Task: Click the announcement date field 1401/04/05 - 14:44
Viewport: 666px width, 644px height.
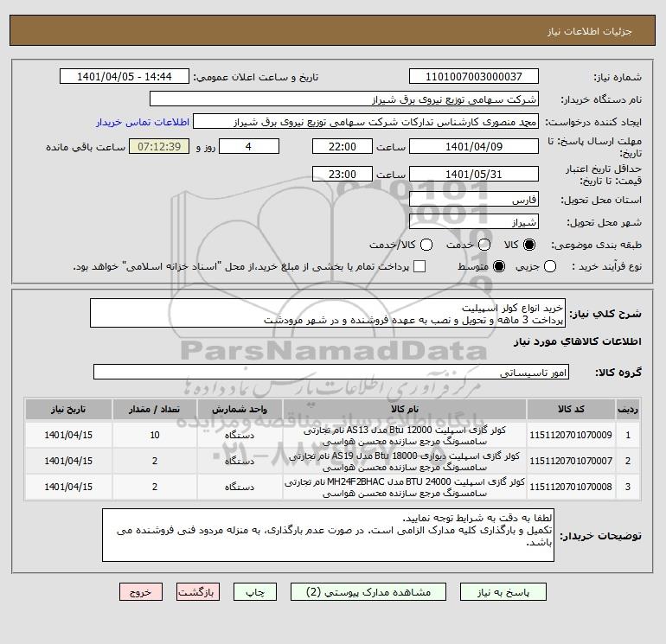Action: (125, 76)
